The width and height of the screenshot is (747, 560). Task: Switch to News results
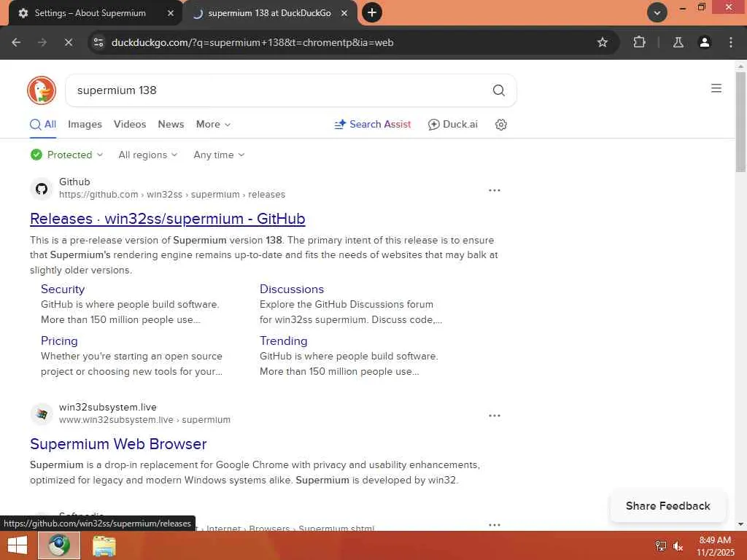171,124
